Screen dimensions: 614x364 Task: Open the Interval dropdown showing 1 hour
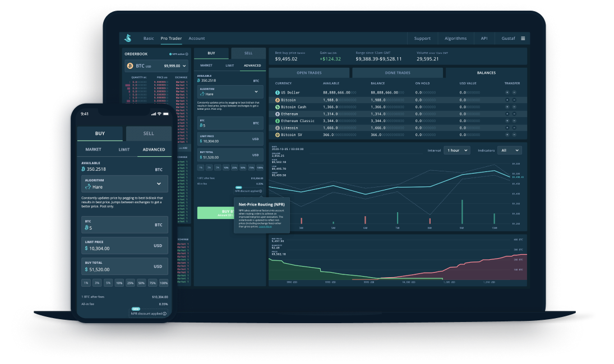(x=456, y=150)
